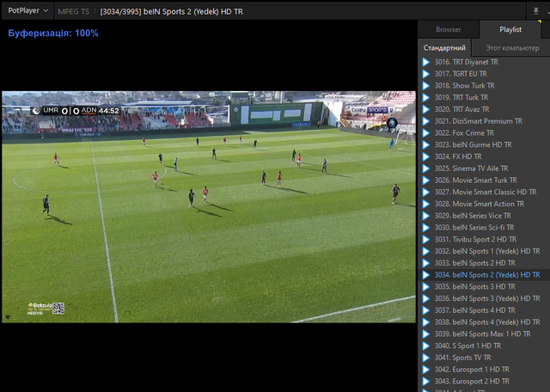Screen dimensions: 550x392
Task: Click the MPEG TS format label in title bar
Action: pos(73,11)
